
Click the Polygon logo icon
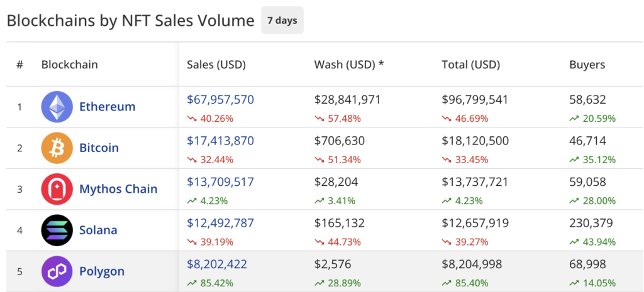57,271
